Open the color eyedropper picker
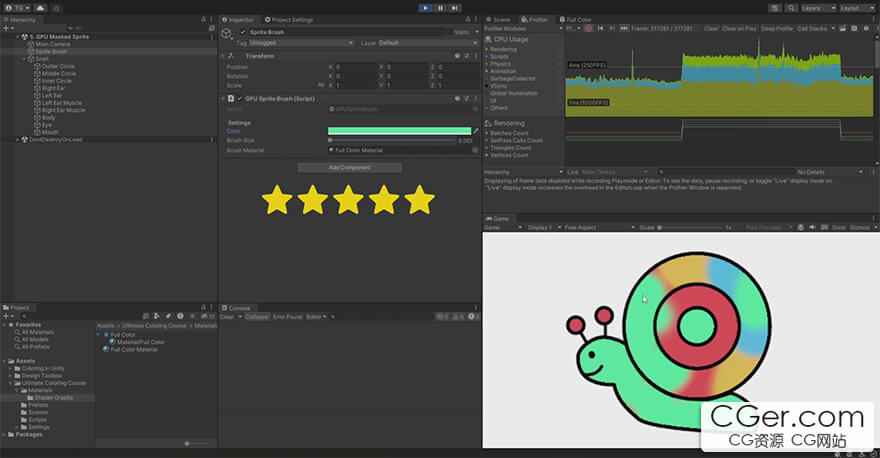The image size is (880, 458). tap(476, 131)
